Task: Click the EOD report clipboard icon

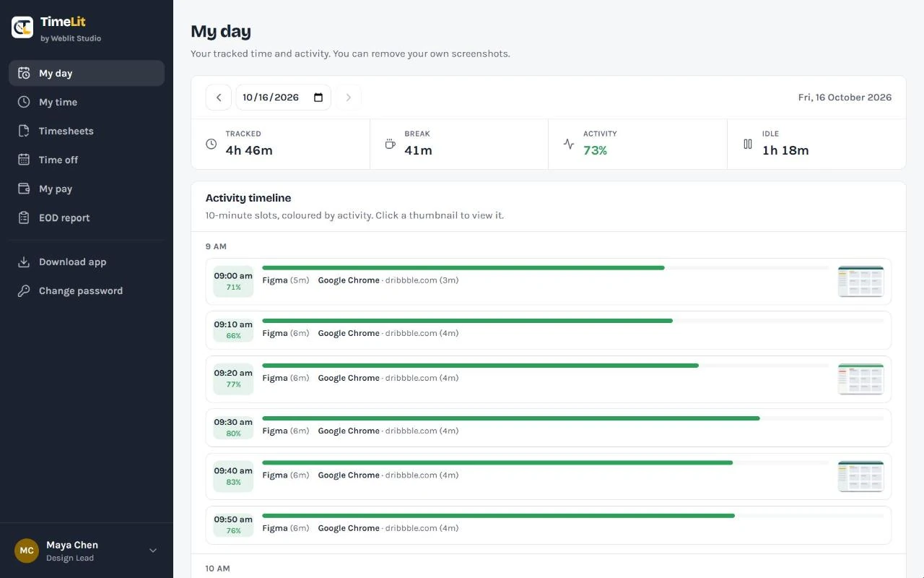Action: click(x=24, y=217)
